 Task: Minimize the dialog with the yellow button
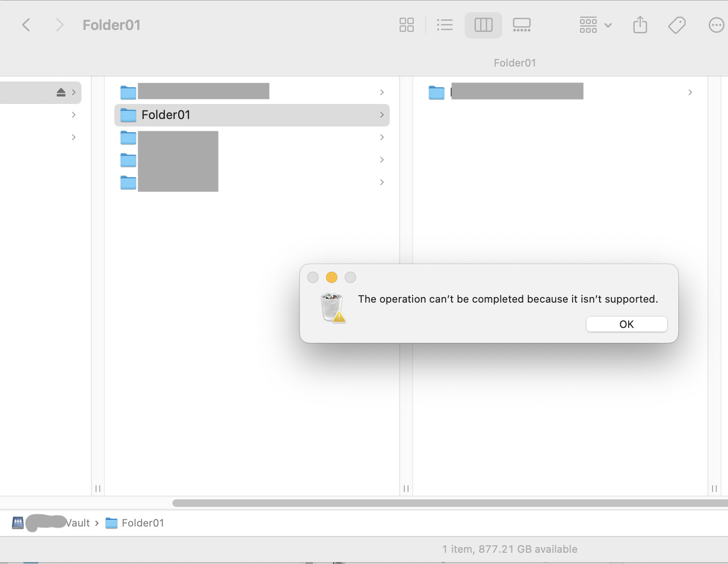coord(332,277)
